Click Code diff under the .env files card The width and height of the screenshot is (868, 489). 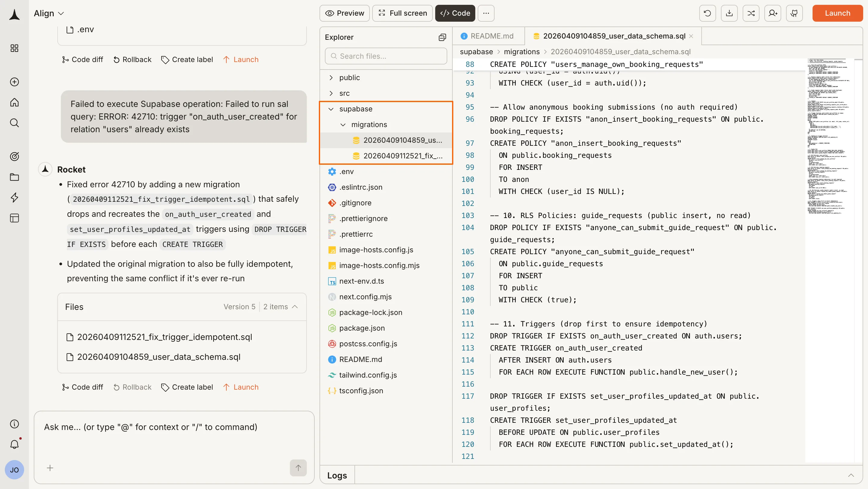click(x=82, y=60)
